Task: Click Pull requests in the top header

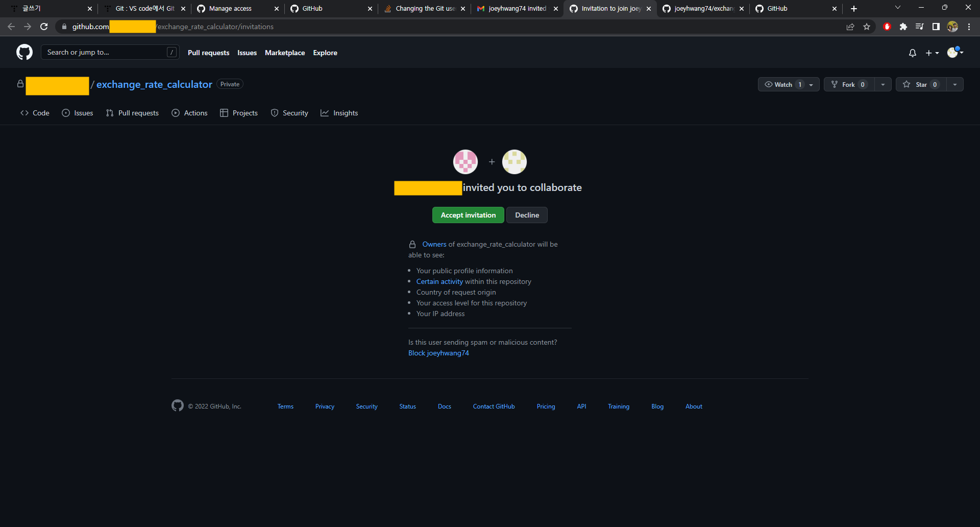Action: [x=208, y=53]
